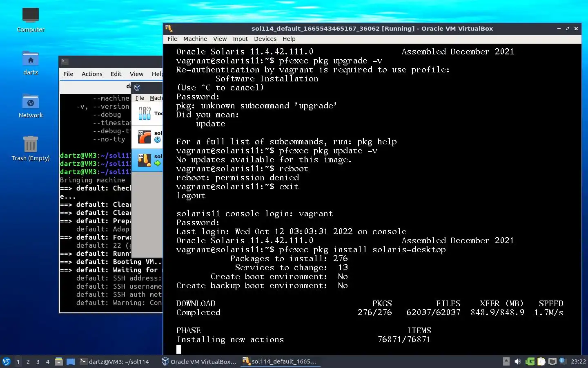The height and width of the screenshot is (368, 588).
Task: Switch to workspace 2 on taskbar pager
Action: tap(28, 362)
